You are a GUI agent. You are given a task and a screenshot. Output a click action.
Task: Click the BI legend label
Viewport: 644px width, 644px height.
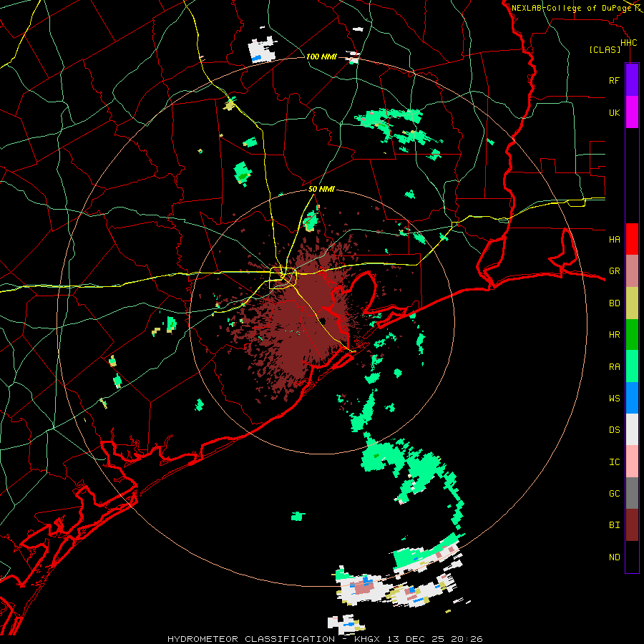coord(614,525)
